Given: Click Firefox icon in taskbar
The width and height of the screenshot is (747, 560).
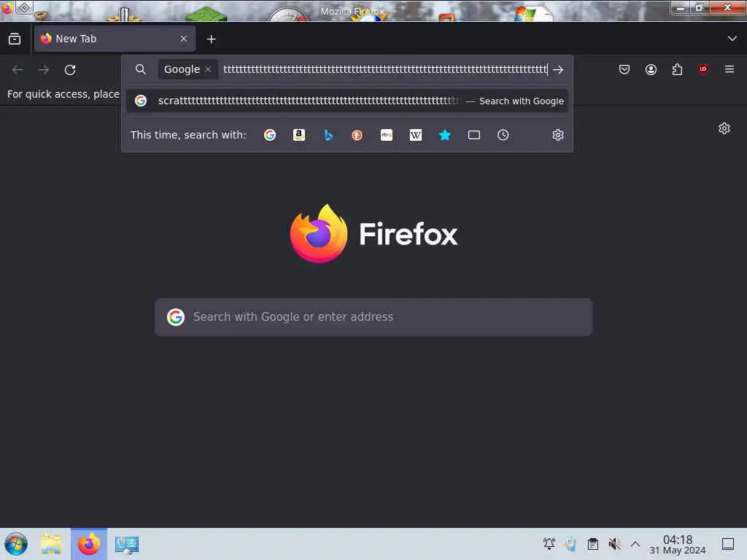Looking at the screenshot, I should [89, 544].
